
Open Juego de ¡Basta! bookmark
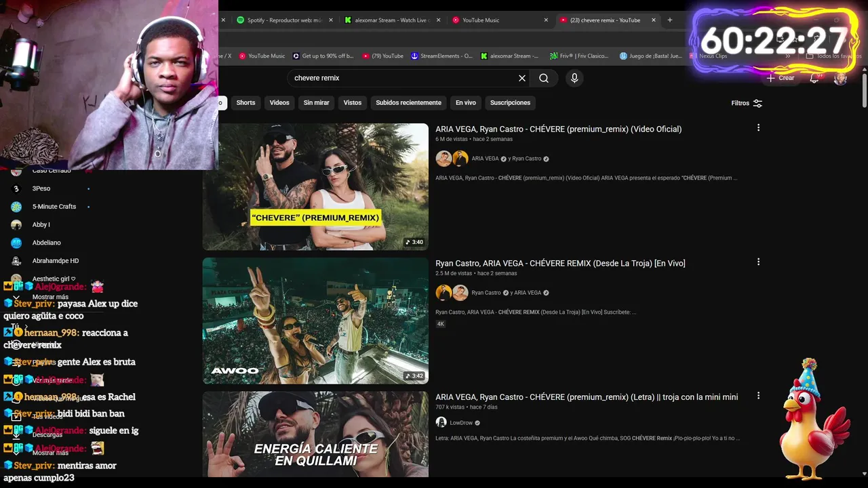coord(650,56)
